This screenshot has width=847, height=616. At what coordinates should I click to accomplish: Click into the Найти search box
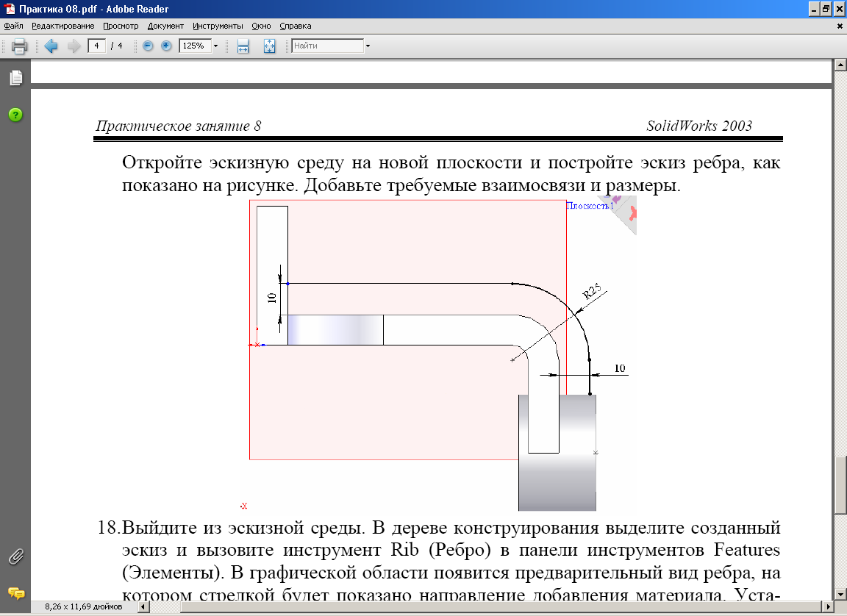(x=327, y=46)
